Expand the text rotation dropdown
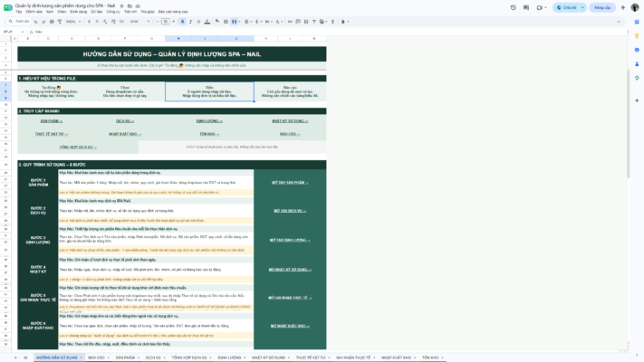Image resolution: width=644 pixels, height=362 pixels. pyautogui.click(x=282, y=22)
